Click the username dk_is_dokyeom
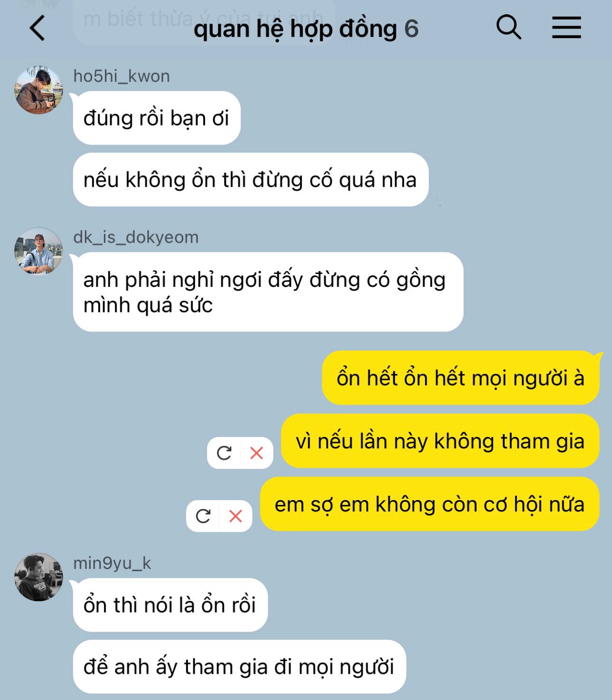 pos(136,237)
